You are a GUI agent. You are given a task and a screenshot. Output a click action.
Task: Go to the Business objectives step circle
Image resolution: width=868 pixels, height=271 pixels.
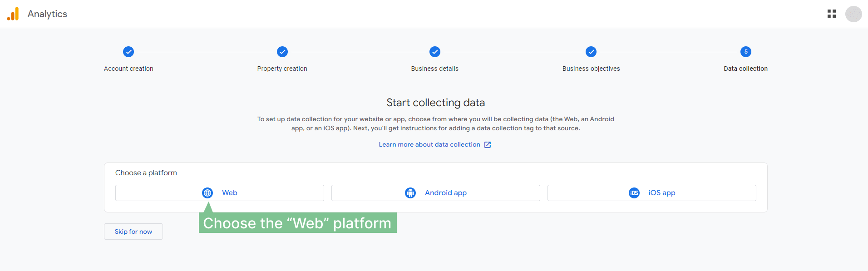point(591,52)
